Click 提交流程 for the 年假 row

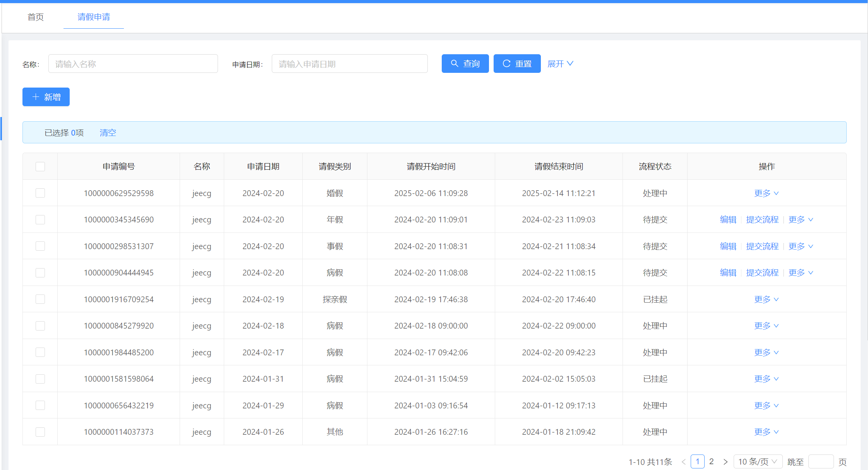click(762, 220)
